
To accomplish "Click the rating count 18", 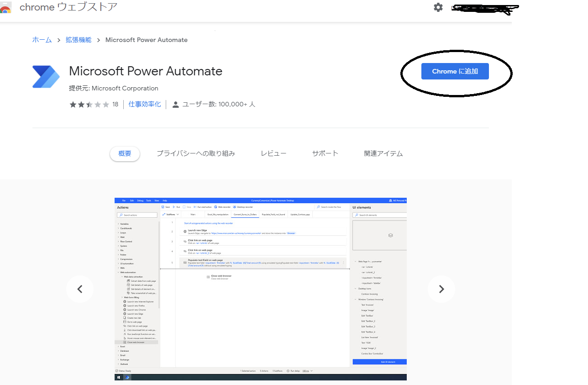I will point(115,105).
